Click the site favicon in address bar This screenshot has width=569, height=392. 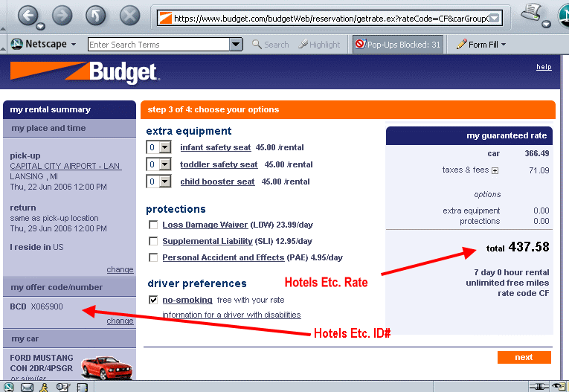(x=165, y=18)
